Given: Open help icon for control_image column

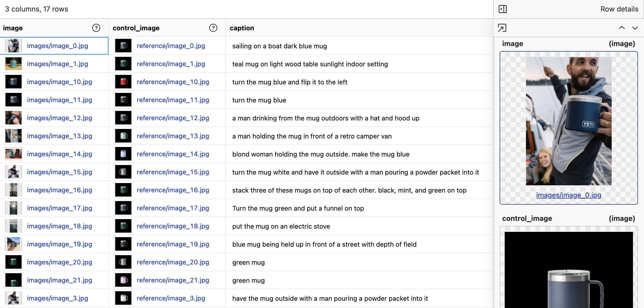Looking at the screenshot, I should (x=213, y=28).
